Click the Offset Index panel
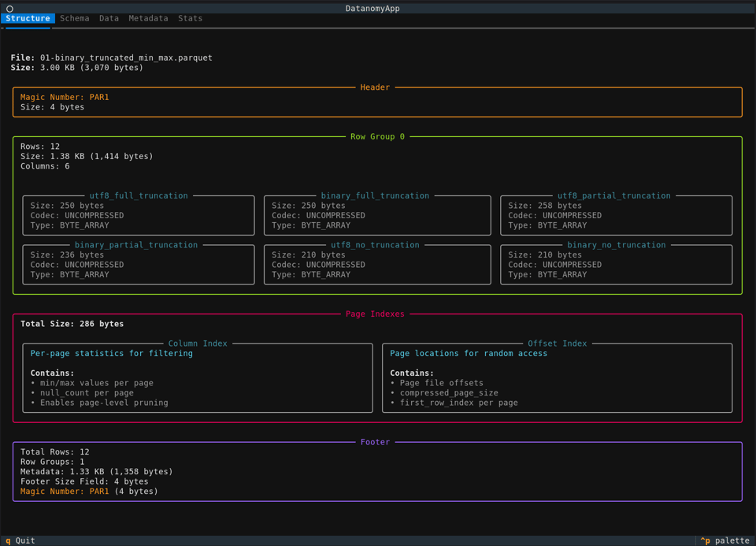Viewport: 756px width, 546px height. (557, 378)
